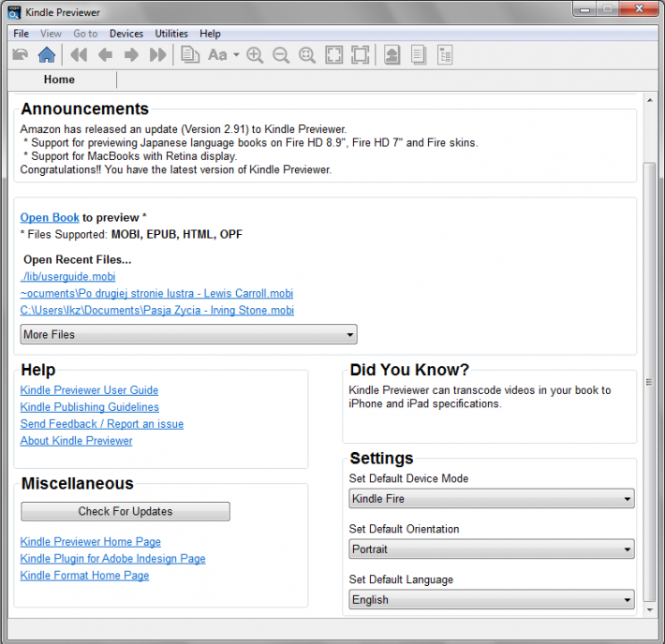The width and height of the screenshot is (665, 644).
Task: Click the Kindle Previewer title bar icon
Action: (x=14, y=12)
